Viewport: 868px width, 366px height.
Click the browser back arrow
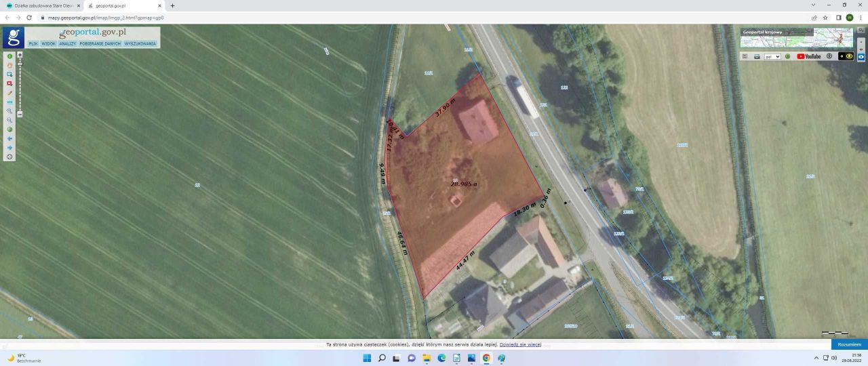coord(7,18)
